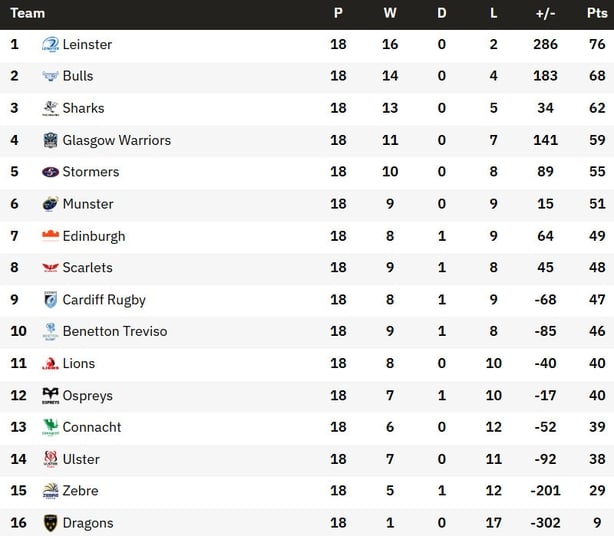Click the Leinster team crest icon

coord(51,44)
